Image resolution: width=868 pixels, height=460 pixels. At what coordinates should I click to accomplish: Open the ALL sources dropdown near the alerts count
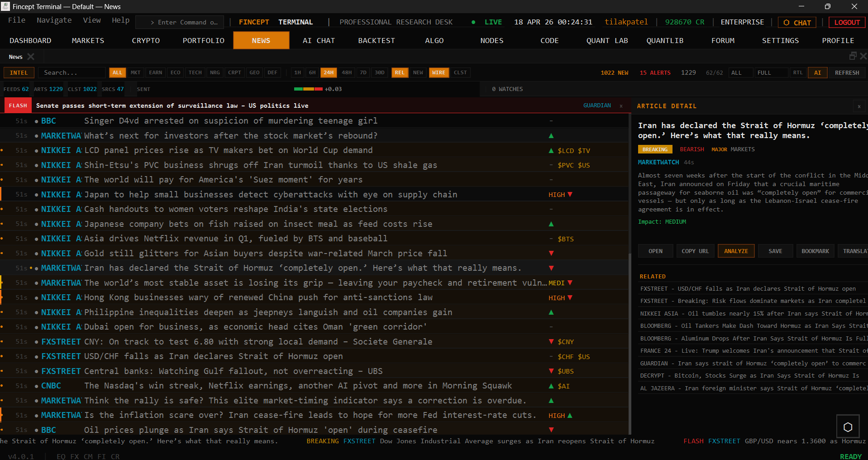pos(740,72)
